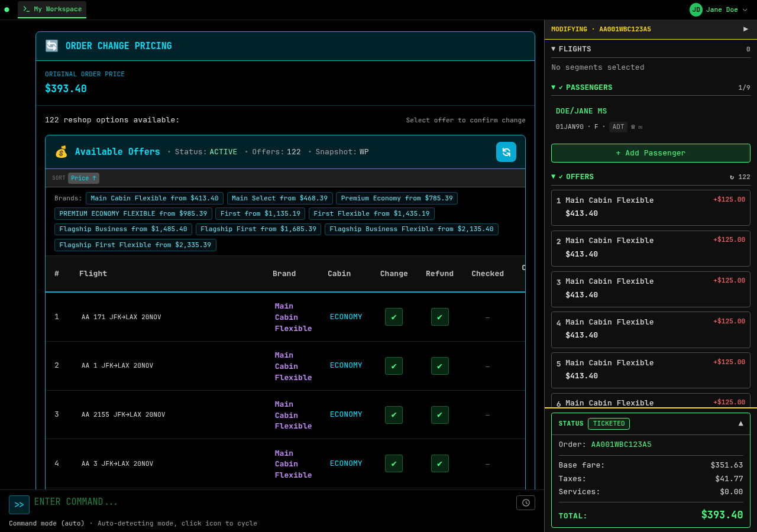Viewport: 757px width, 532px height.
Task: Collapse the OFFERS section
Action: 554,176
